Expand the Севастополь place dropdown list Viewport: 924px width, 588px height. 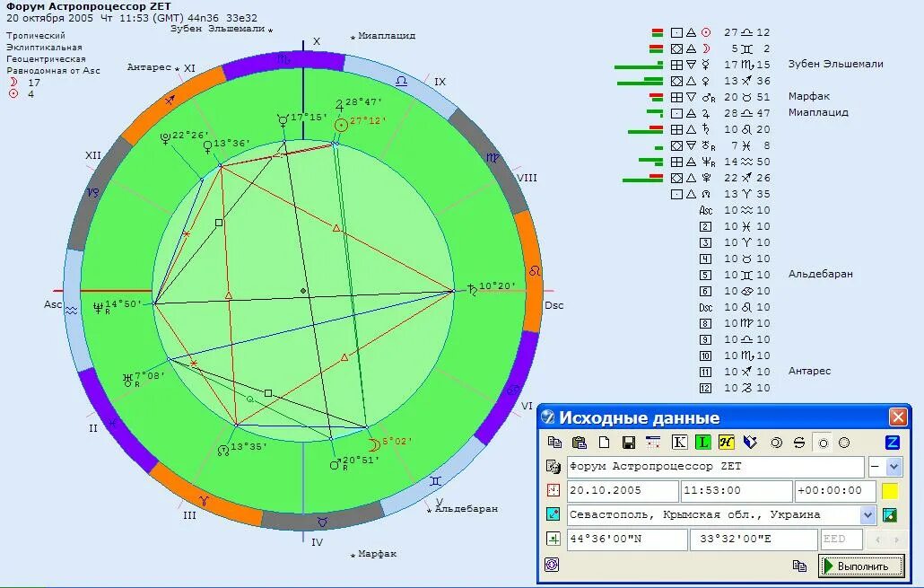pos(868,515)
